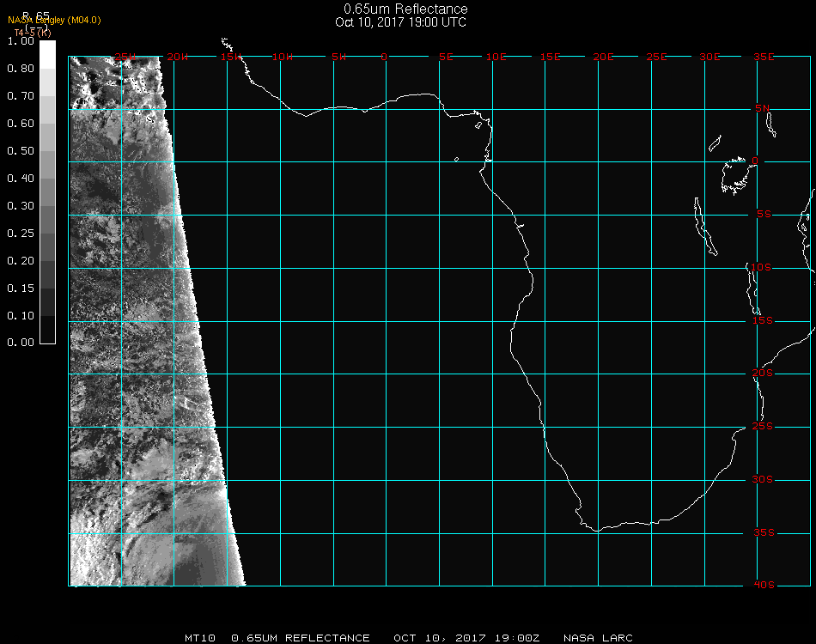816x644 pixels.
Task: Click the 0.65um Reflectance title text
Action: [x=405, y=9]
